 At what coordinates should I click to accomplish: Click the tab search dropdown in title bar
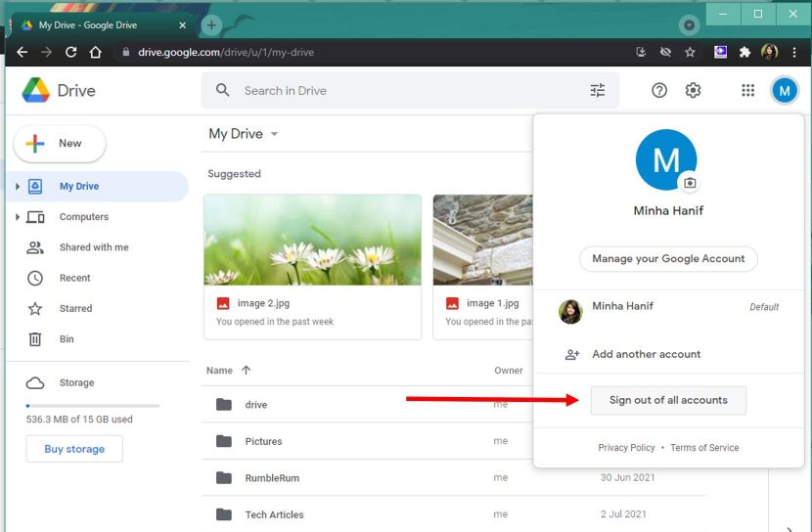689,24
